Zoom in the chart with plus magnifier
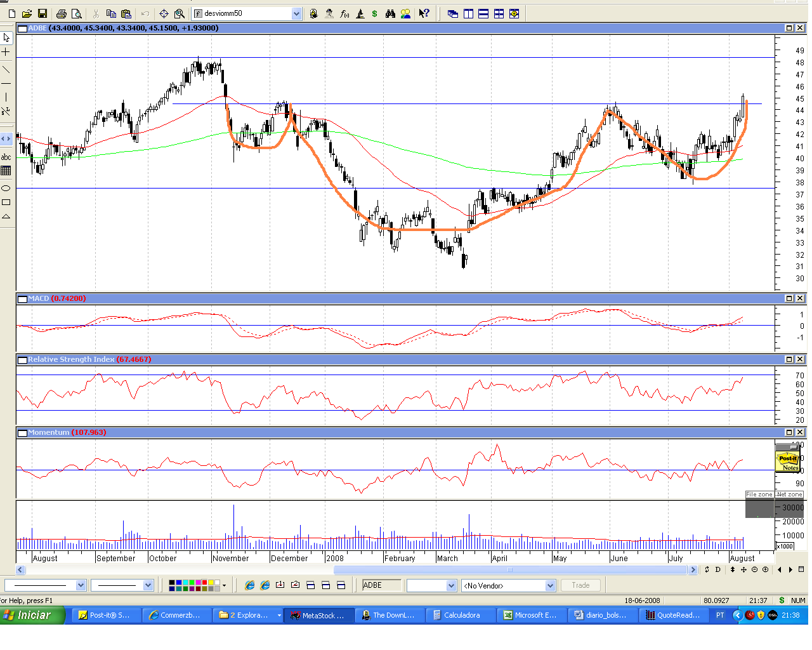The height and width of the screenshot is (650, 812). coord(765,569)
